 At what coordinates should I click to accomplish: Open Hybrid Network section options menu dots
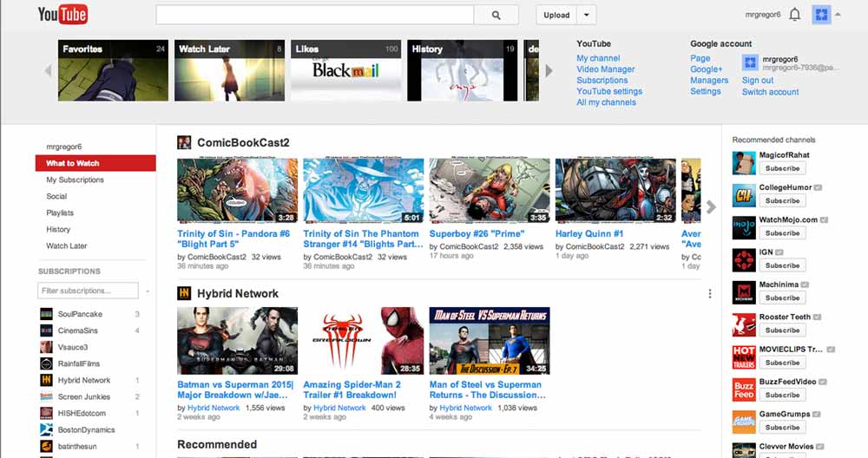[710, 294]
